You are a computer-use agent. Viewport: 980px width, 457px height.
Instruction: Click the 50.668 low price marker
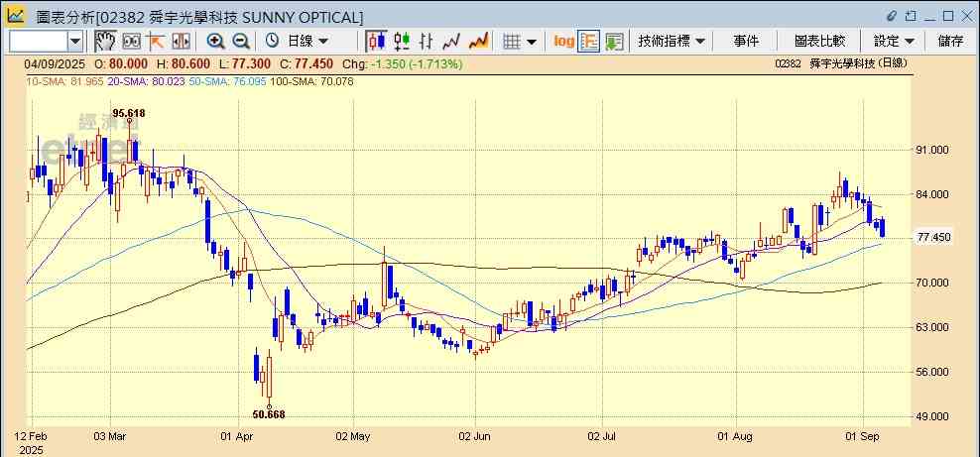(269, 414)
